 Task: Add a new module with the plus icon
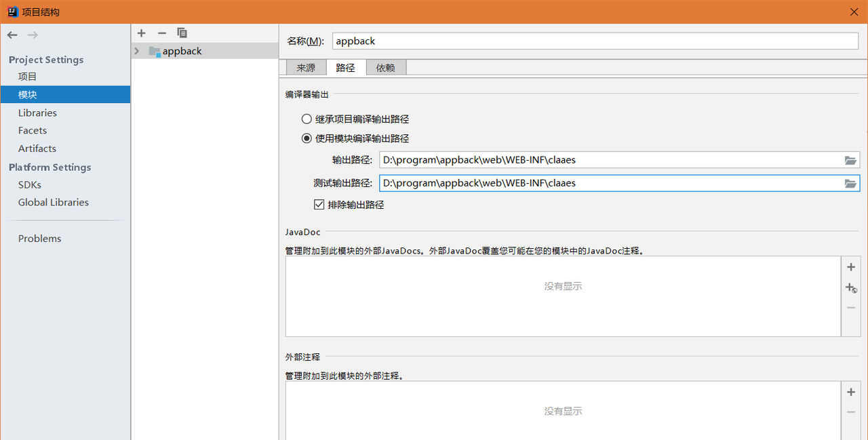(x=141, y=33)
